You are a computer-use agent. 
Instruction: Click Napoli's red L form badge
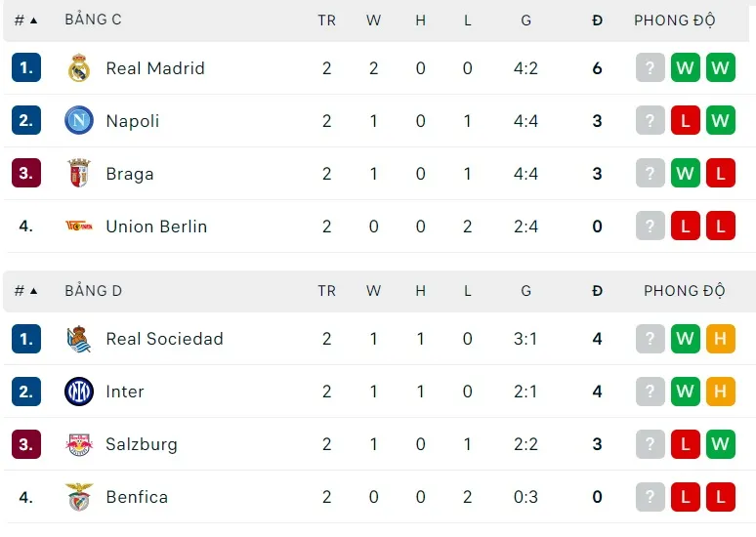[685, 121]
